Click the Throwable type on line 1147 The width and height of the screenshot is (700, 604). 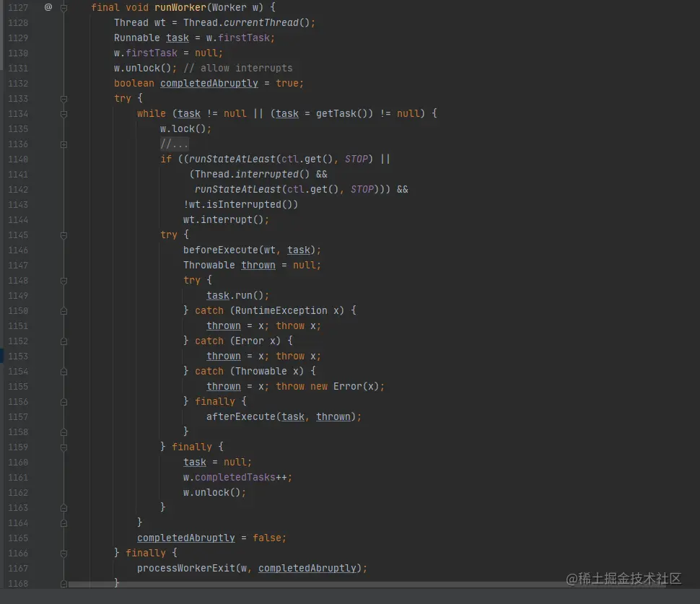[x=209, y=266]
